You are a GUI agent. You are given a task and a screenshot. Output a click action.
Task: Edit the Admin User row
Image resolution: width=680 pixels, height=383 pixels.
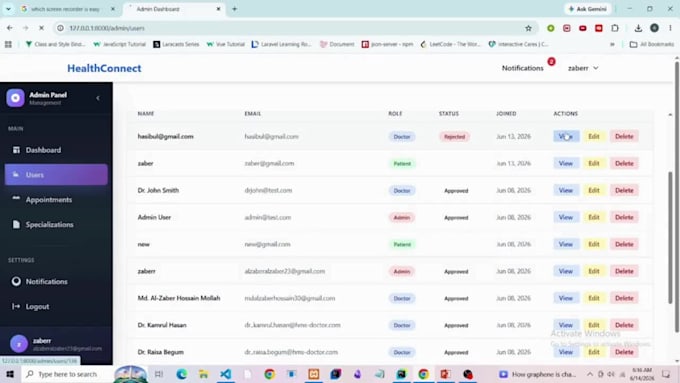click(x=594, y=217)
